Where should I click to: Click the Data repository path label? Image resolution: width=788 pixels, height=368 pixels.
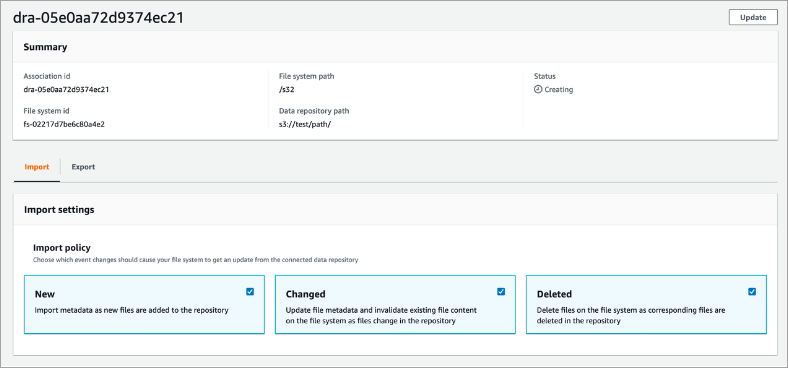pos(314,111)
